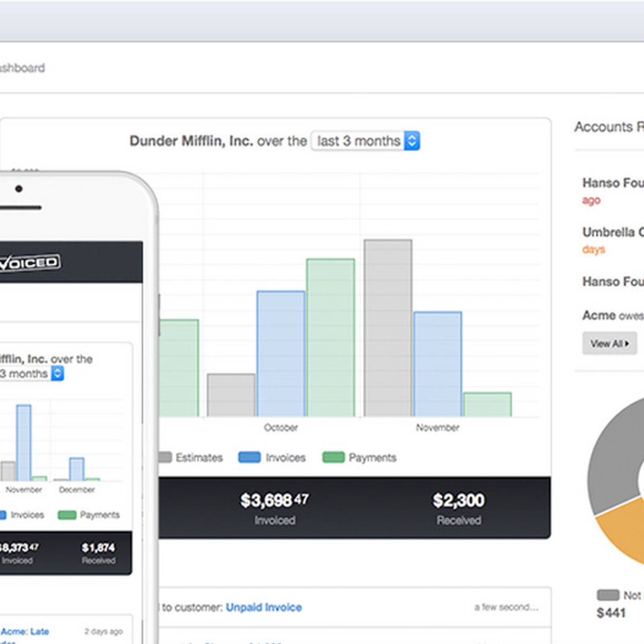Toggle Invoices legend swatch on phone chart
This screenshot has width=644, height=644.
point(3,515)
